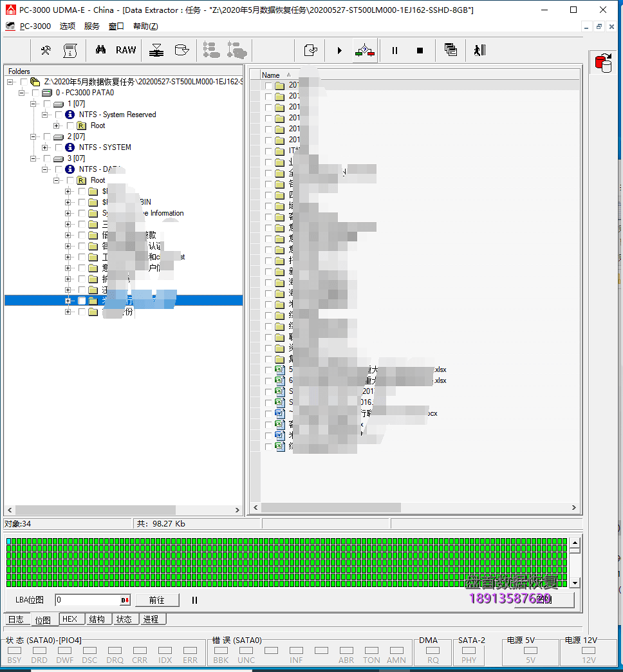Viewport: 623px width, 672px height.
Task: Collapse the Z:\ task root node
Action: [10, 82]
